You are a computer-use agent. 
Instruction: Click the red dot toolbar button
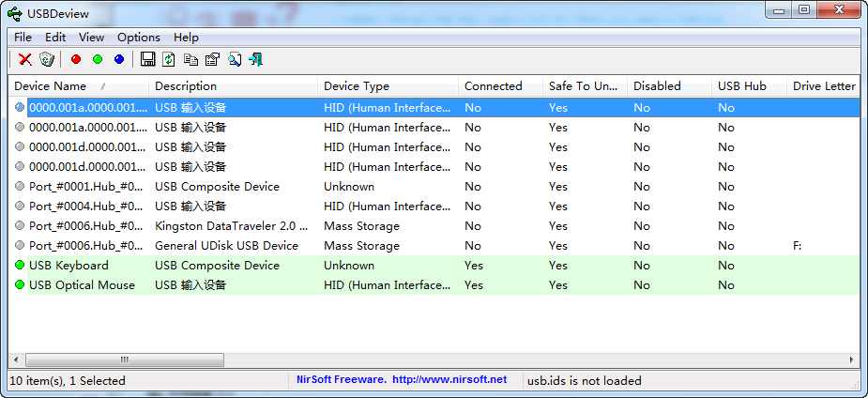pos(76,60)
